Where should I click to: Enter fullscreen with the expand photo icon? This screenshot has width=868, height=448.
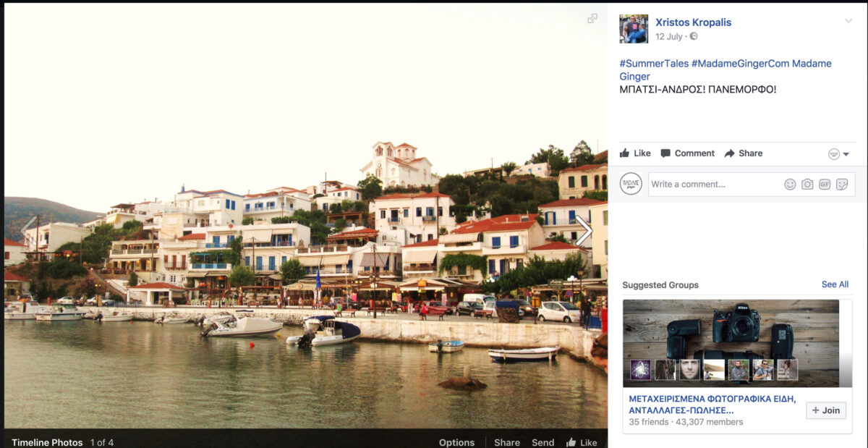(592, 19)
